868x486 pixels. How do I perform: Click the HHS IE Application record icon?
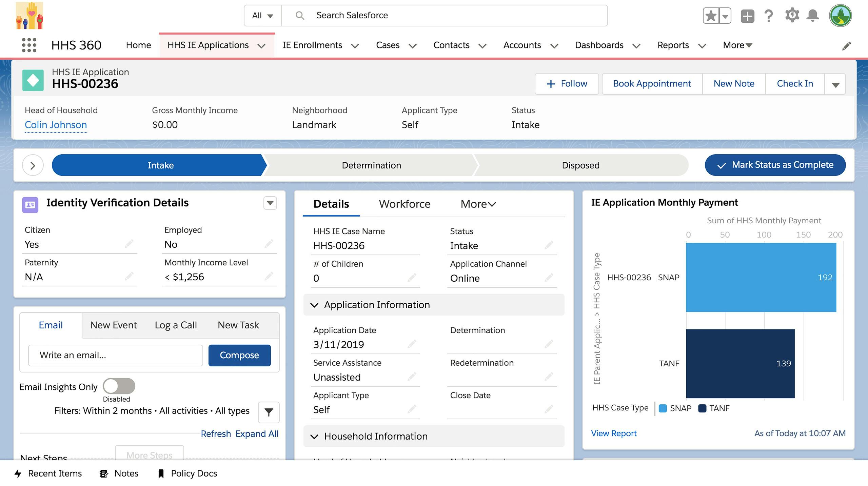pos(33,80)
